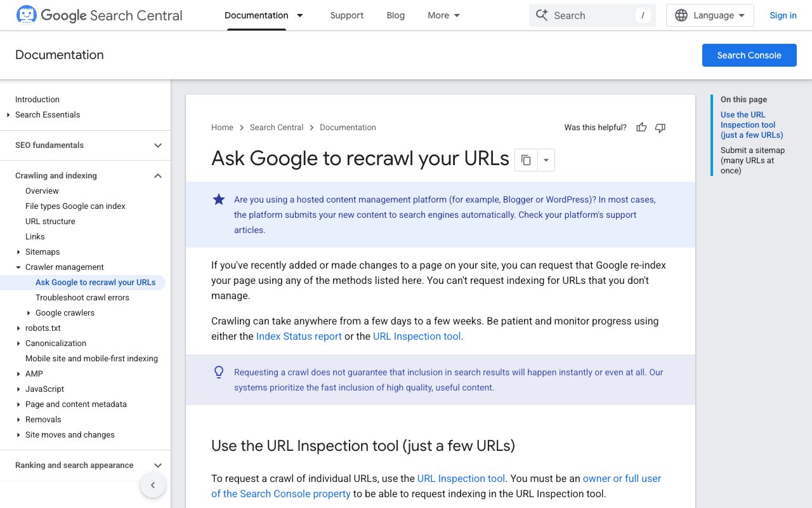Jump to Submit a sitemap section
Viewport: 812px width, 508px height.
(752, 161)
